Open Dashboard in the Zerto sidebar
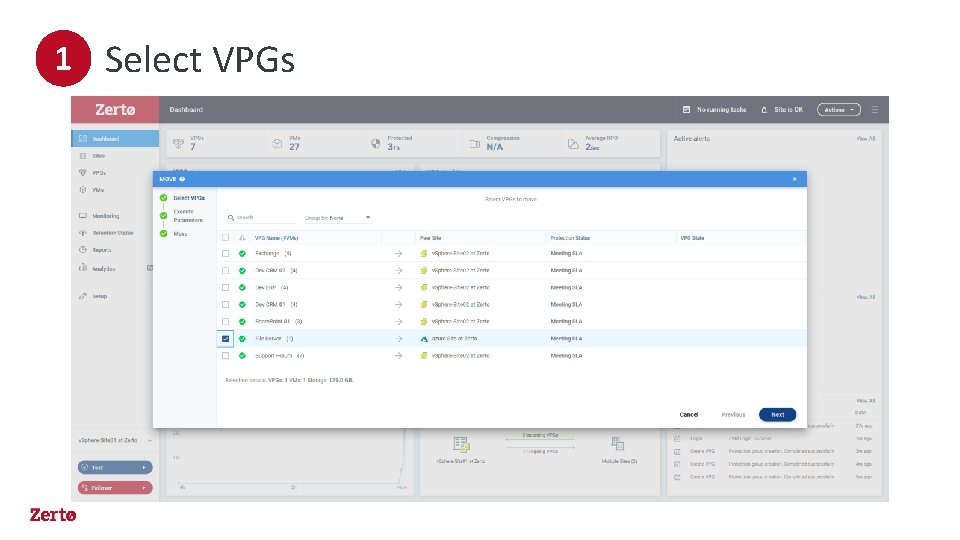Image resolution: width=960 pixels, height=540 pixels. tap(115, 138)
